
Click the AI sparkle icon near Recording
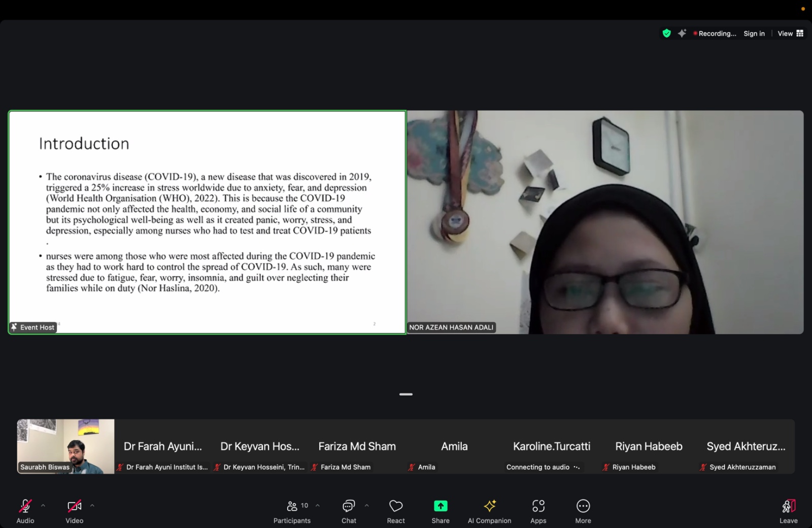pyautogui.click(x=682, y=34)
